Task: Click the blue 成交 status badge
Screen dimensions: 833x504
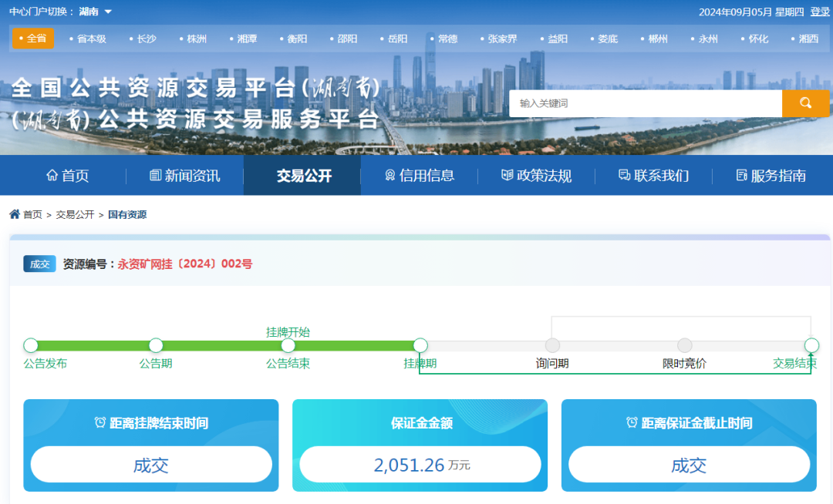Action: pos(39,264)
